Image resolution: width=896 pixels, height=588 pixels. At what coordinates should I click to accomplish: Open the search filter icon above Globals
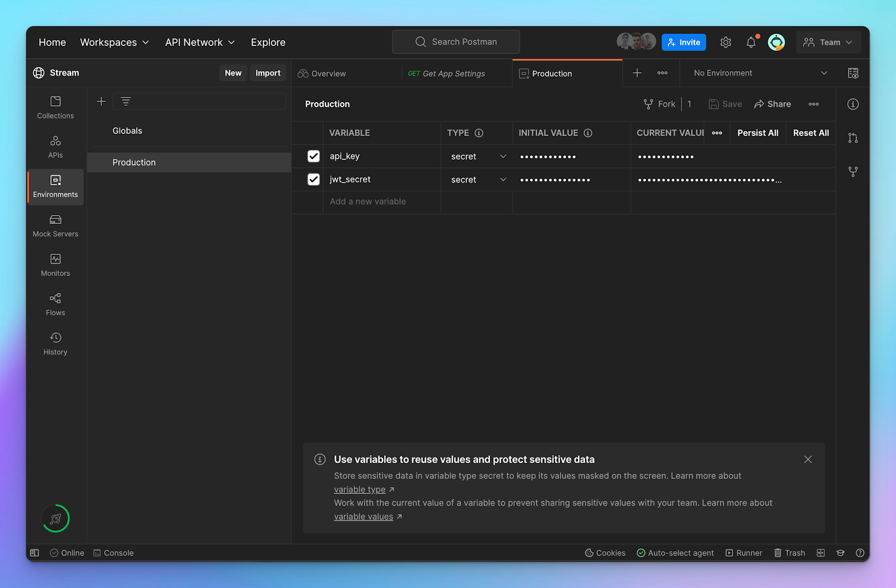tap(125, 101)
